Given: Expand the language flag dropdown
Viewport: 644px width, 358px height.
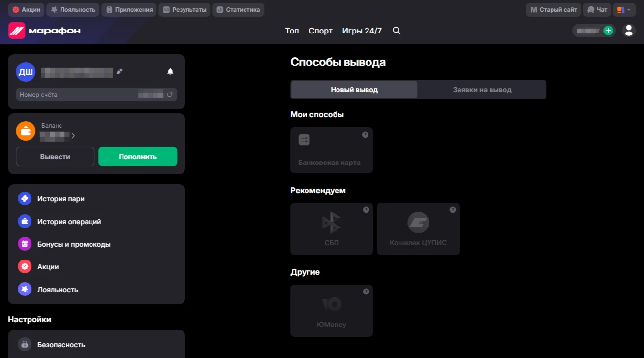Looking at the screenshot, I should (624, 9).
